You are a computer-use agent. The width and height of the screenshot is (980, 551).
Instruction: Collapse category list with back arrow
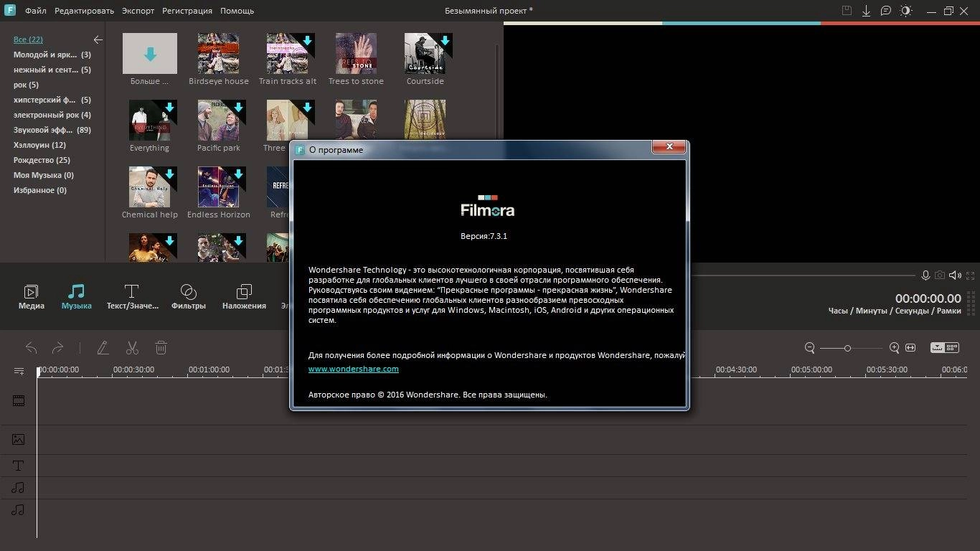pos(98,40)
